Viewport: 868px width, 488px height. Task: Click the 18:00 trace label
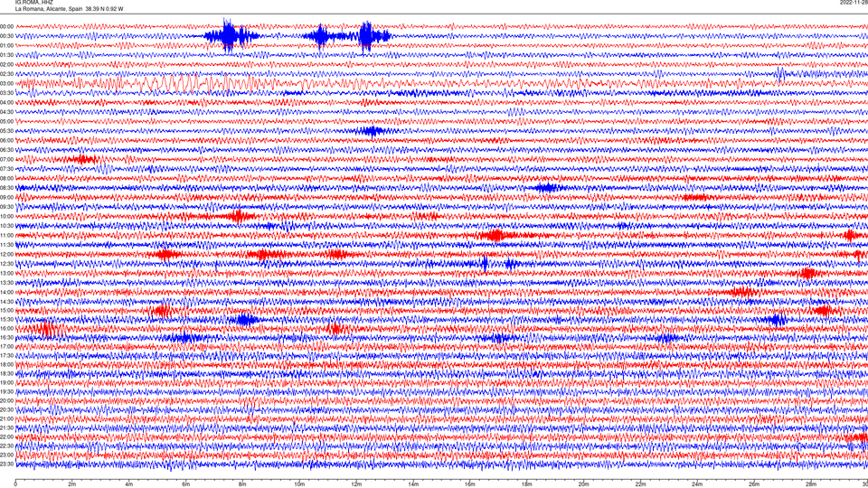[x=6, y=364]
